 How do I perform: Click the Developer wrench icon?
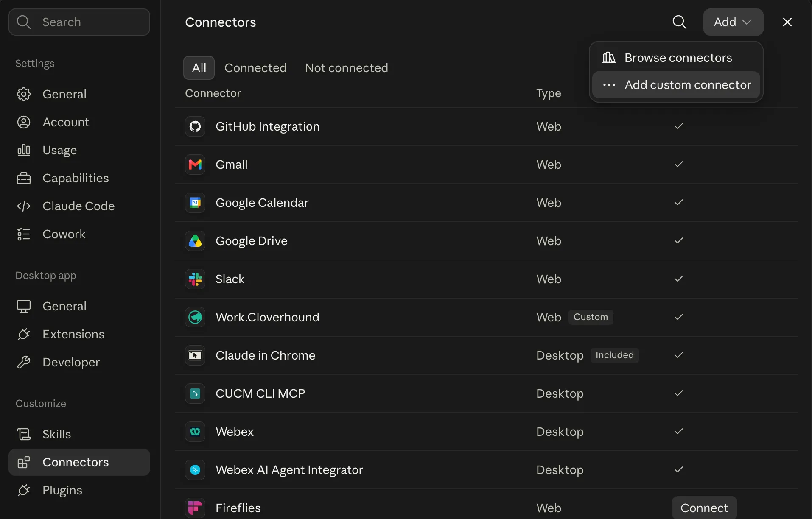pyautogui.click(x=24, y=362)
